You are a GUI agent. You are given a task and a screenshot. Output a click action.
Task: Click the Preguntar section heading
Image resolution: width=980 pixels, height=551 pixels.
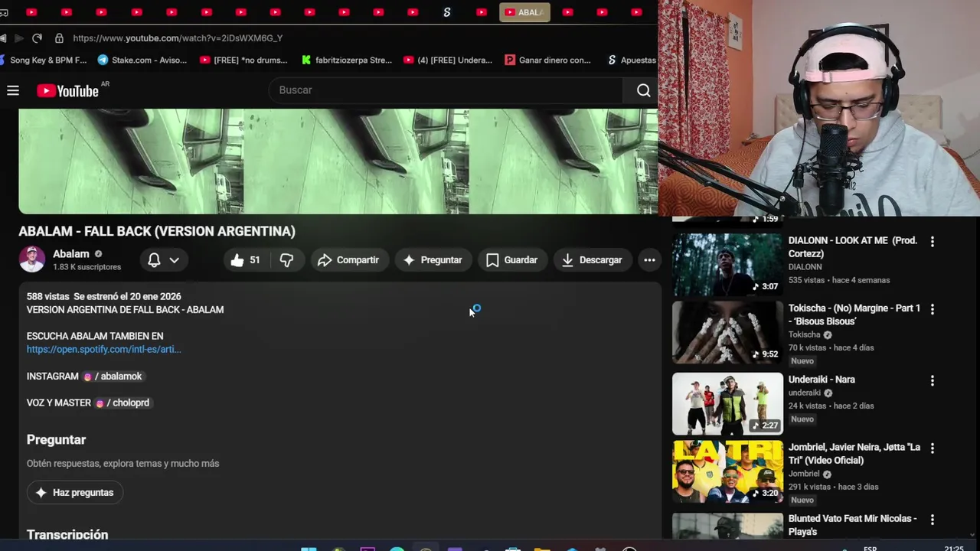(x=56, y=440)
